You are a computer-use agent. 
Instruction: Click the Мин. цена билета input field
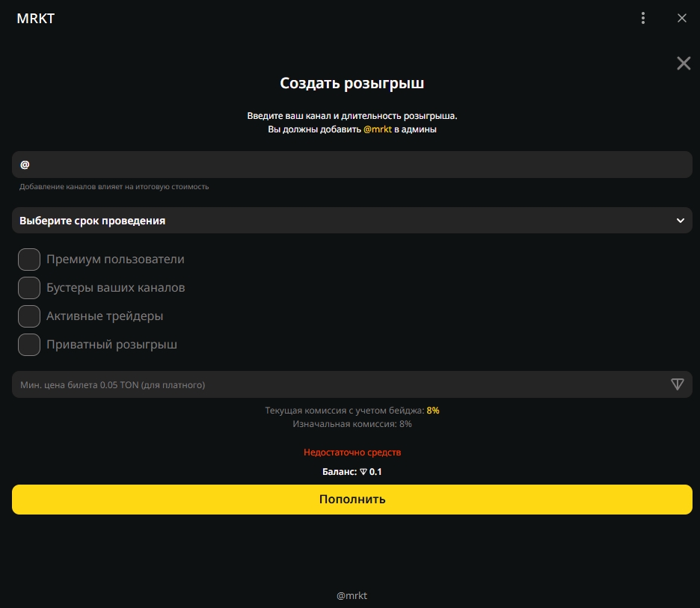pyautogui.click(x=337, y=384)
